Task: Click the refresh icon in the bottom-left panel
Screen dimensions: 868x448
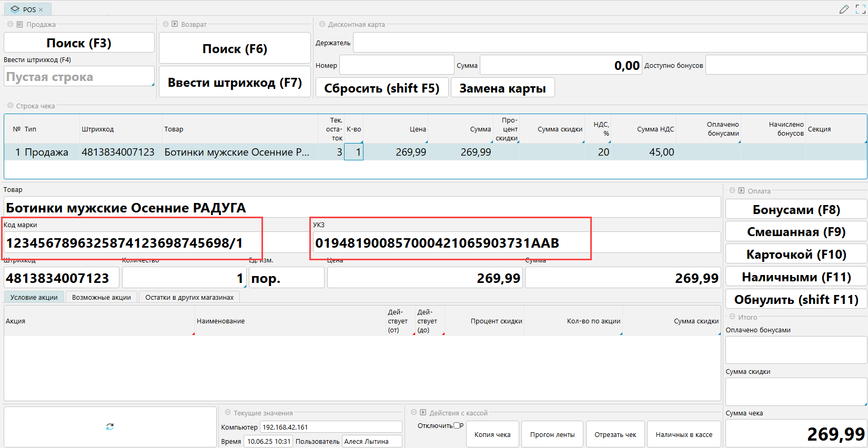Action: coord(110,426)
